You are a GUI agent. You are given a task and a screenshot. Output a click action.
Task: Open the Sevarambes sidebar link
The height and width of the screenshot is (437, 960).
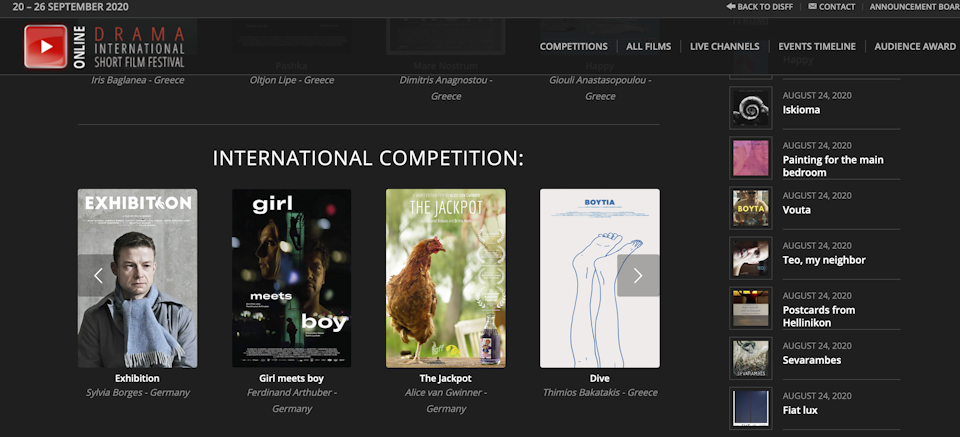coord(812,360)
